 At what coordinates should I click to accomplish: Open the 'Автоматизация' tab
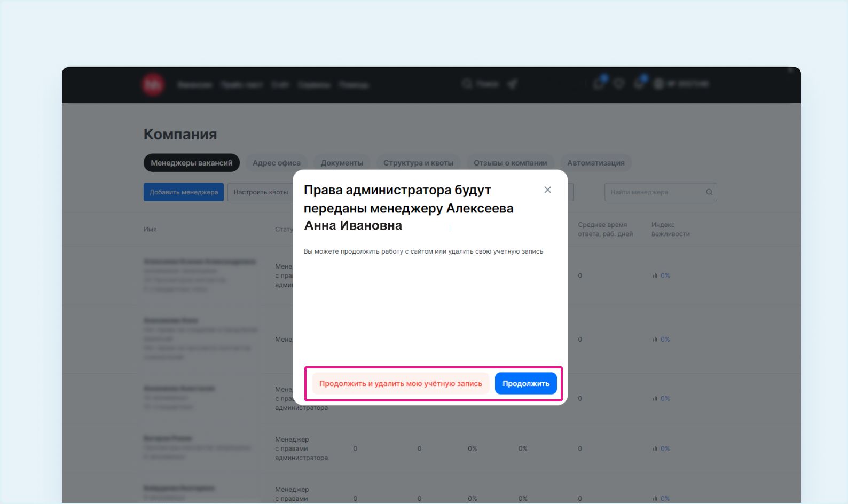point(596,163)
